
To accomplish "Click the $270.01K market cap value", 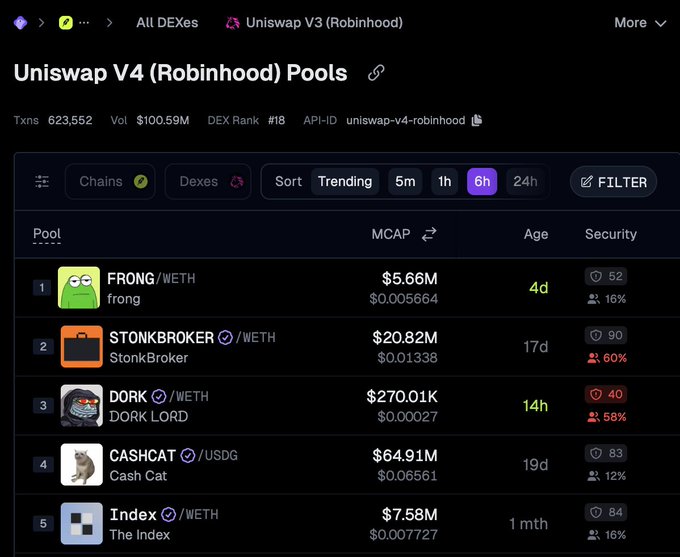I will pyautogui.click(x=402, y=396).
